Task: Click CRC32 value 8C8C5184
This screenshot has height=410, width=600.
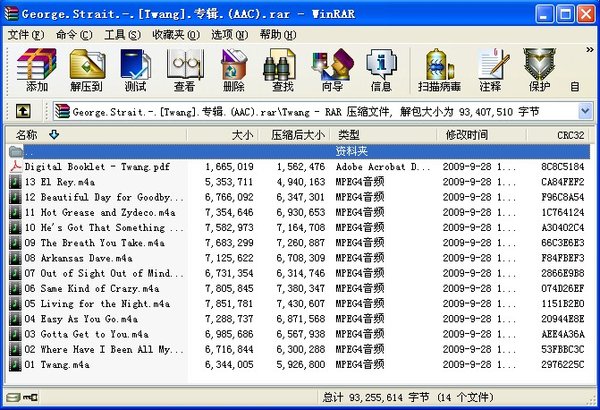Action: click(x=562, y=167)
